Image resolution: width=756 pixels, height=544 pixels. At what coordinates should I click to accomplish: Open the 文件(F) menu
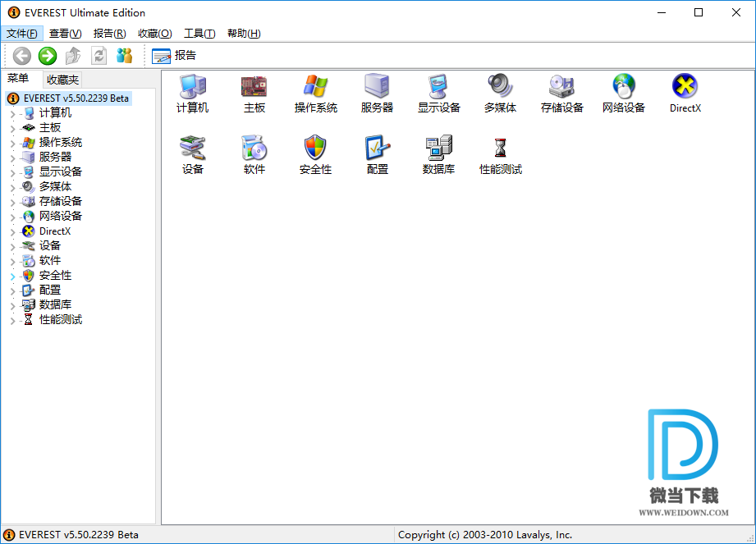[x=21, y=34]
